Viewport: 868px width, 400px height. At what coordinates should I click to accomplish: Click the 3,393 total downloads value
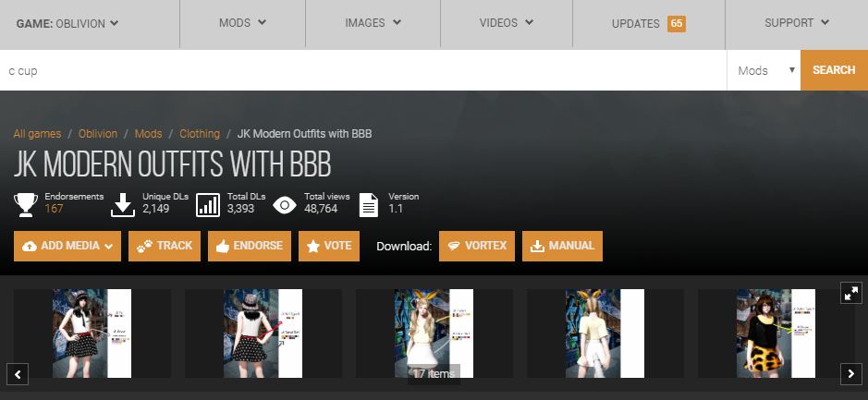[x=241, y=209]
